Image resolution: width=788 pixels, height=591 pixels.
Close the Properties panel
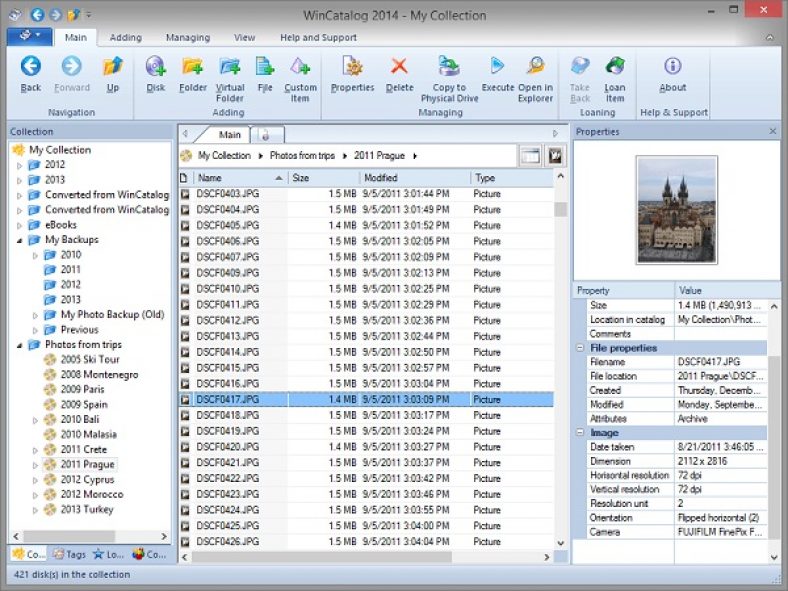pos(773,132)
